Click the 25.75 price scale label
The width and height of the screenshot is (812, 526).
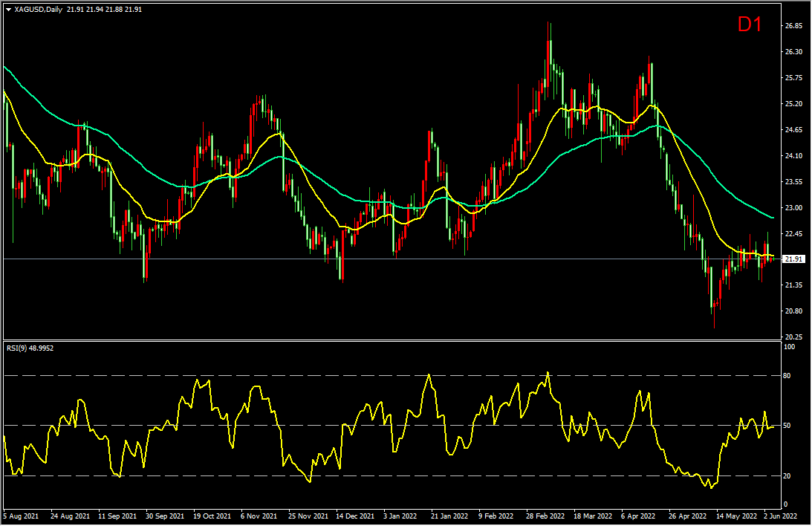(x=794, y=78)
